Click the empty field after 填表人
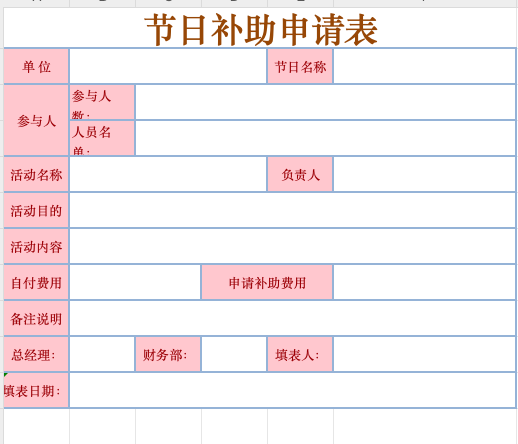The height and width of the screenshot is (444, 518). [425, 354]
